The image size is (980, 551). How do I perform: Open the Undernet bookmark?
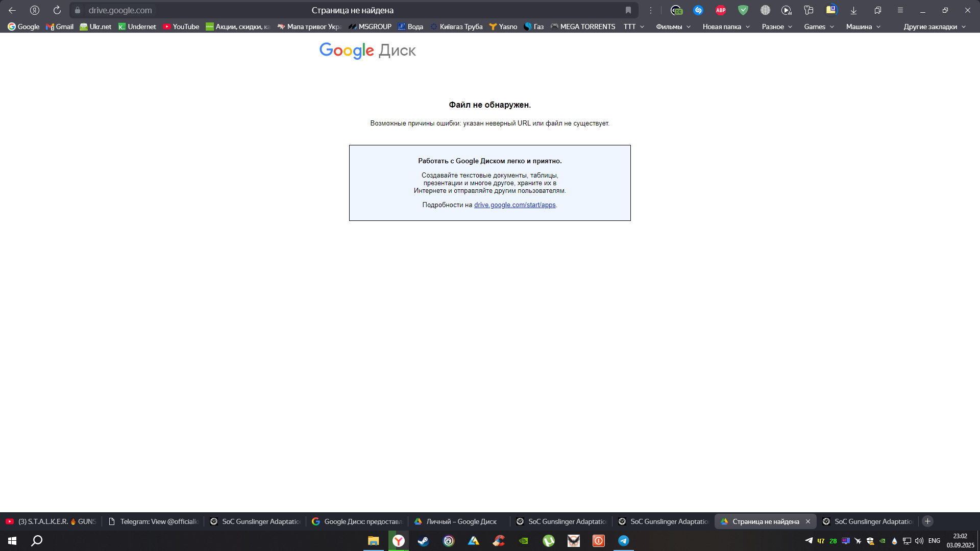click(137, 27)
